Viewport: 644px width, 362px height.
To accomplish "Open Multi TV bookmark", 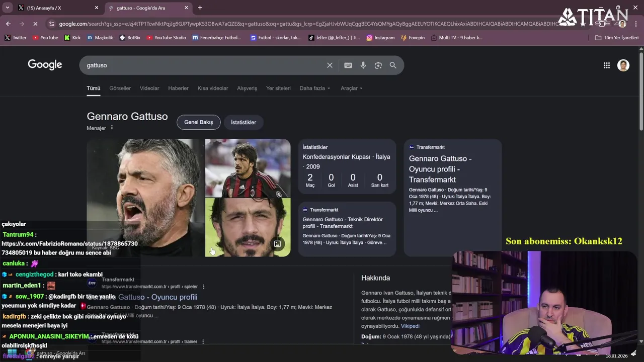I will 456,38.
